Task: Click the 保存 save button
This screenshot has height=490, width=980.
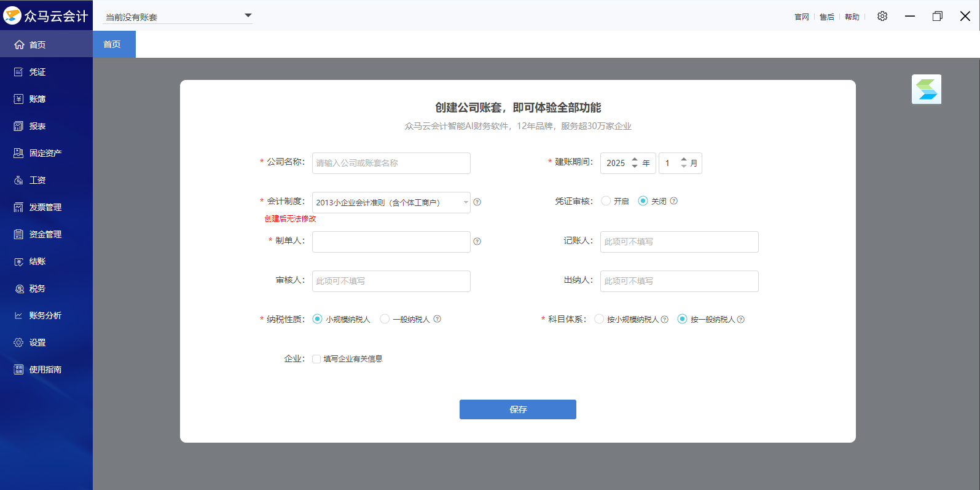Action: point(518,409)
